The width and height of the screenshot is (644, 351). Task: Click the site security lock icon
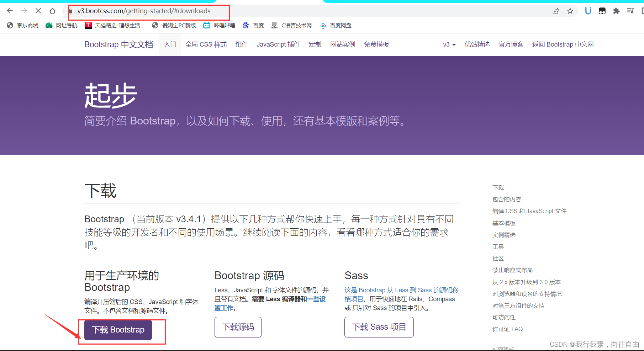(x=71, y=11)
